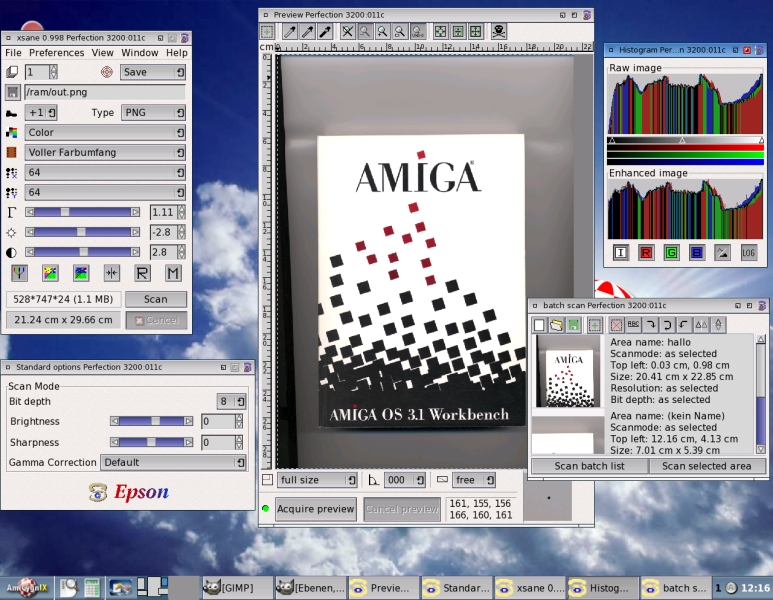Open the File menu in xsane

13,53
